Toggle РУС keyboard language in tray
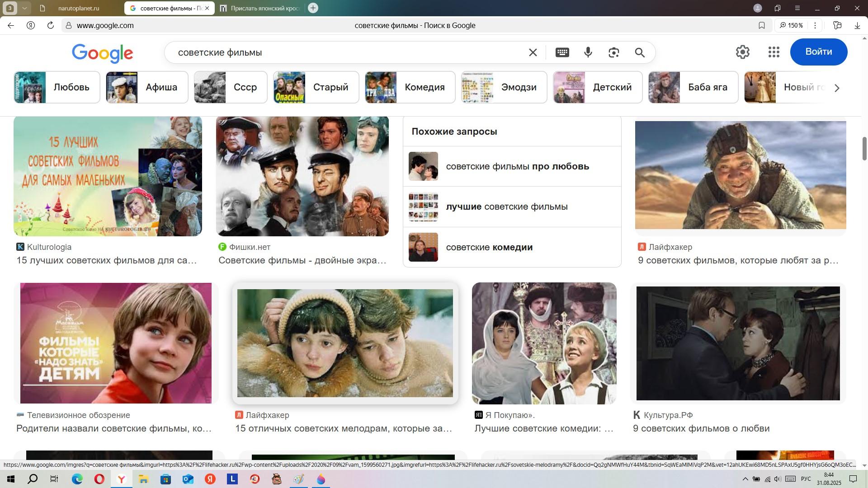This screenshot has height=488, width=868. [806, 479]
